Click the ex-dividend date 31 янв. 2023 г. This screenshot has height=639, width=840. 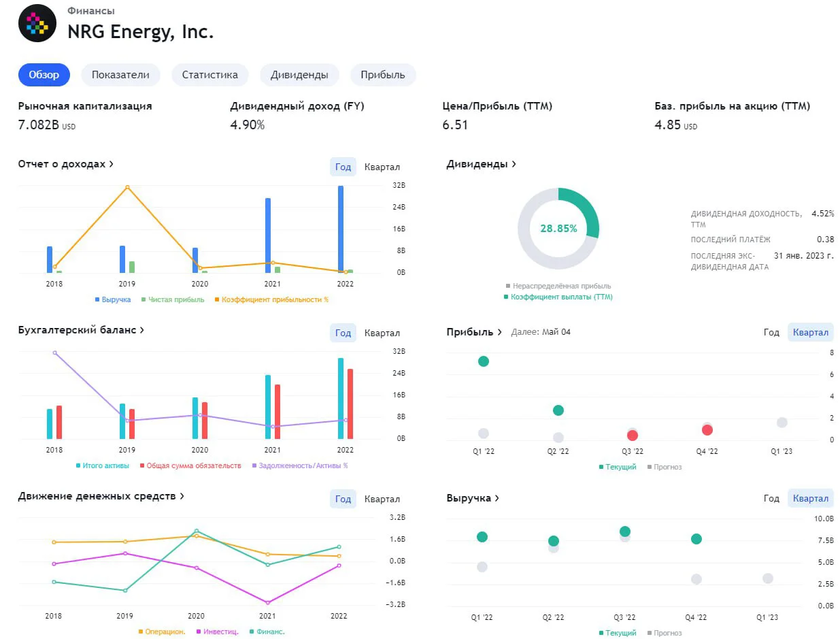(x=804, y=255)
